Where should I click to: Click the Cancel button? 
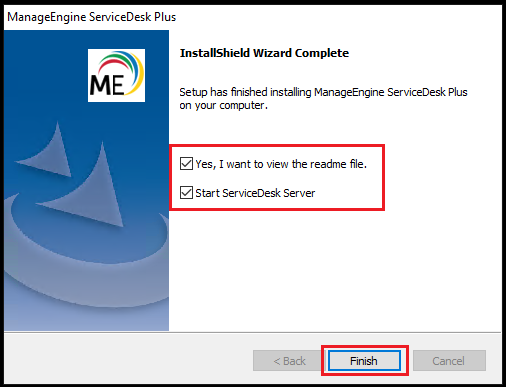coord(449,361)
